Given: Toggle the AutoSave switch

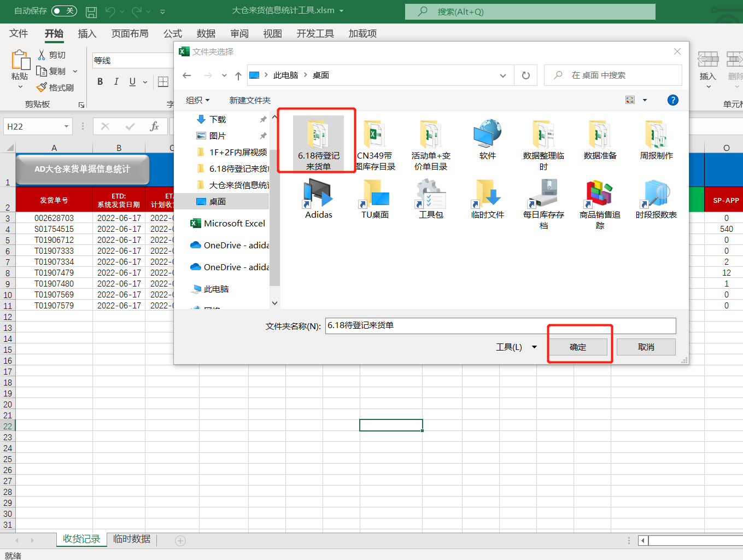Looking at the screenshot, I should [64, 11].
